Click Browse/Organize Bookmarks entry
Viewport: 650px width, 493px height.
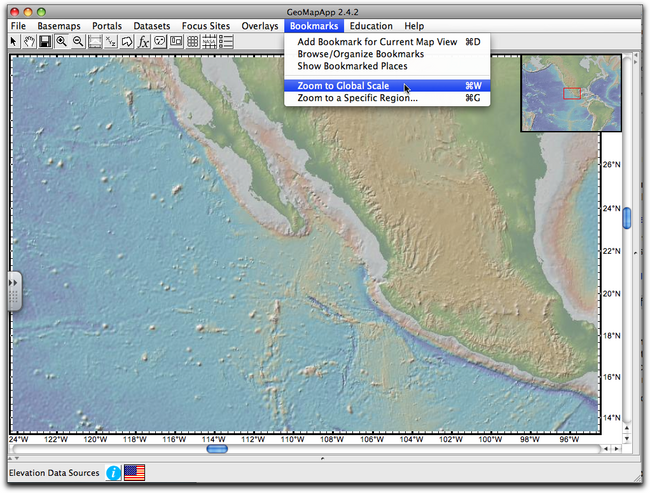point(360,54)
